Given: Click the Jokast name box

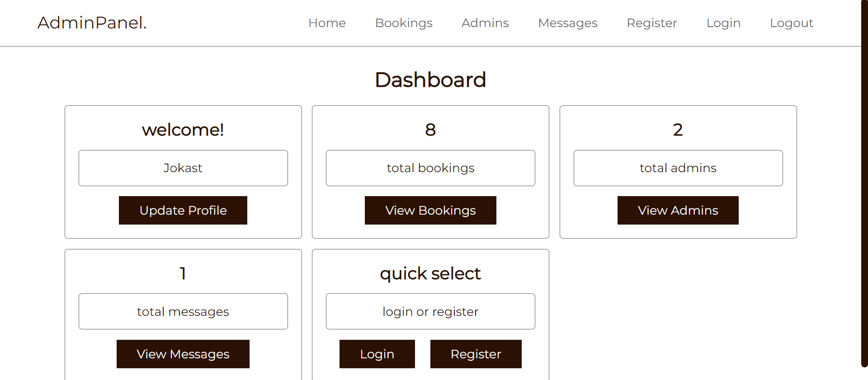Looking at the screenshot, I should 183,168.
